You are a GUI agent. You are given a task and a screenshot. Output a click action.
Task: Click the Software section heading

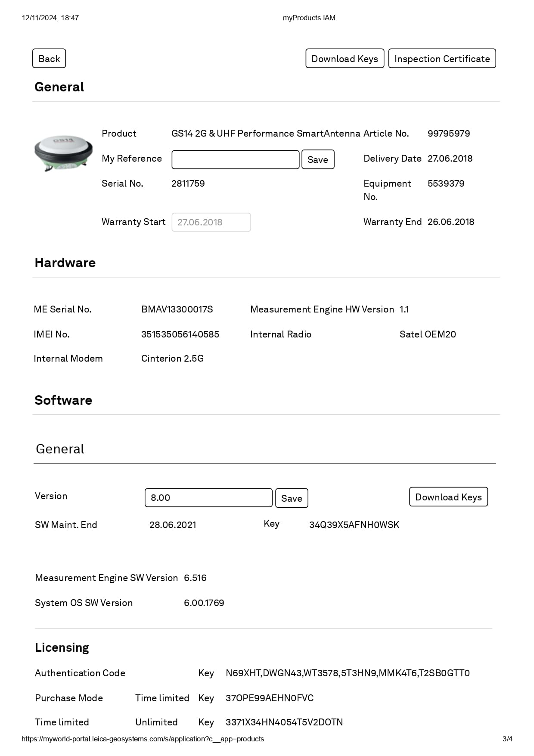(x=63, y=400)
